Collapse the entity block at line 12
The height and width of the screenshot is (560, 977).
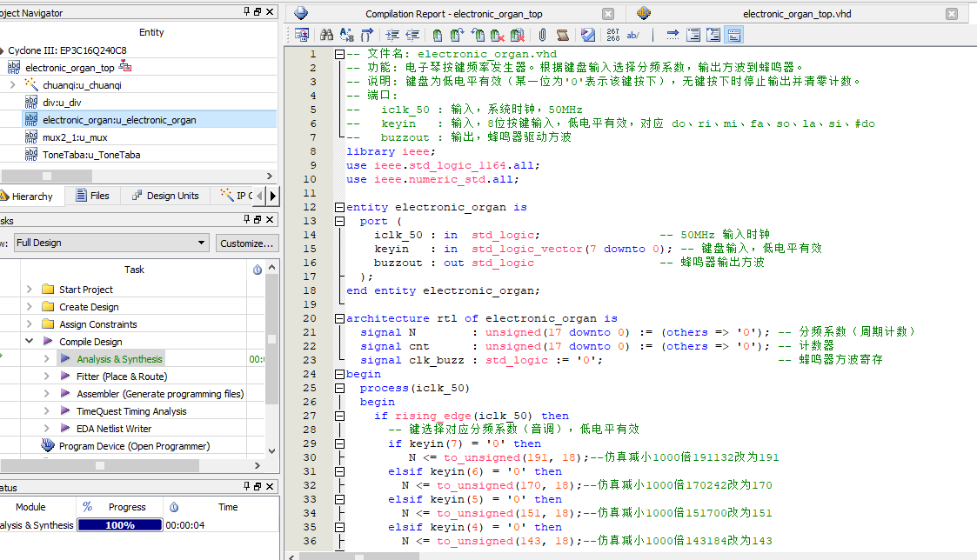(339, 207)
